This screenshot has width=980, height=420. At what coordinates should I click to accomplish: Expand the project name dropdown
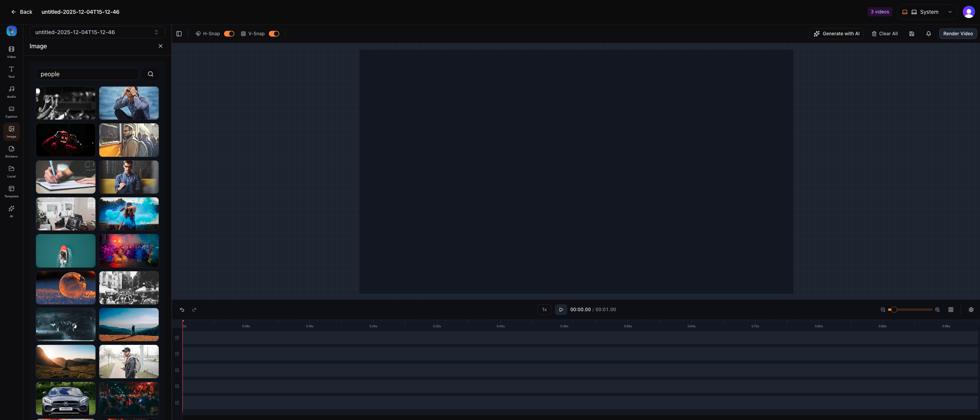click(x=97, y=32)
